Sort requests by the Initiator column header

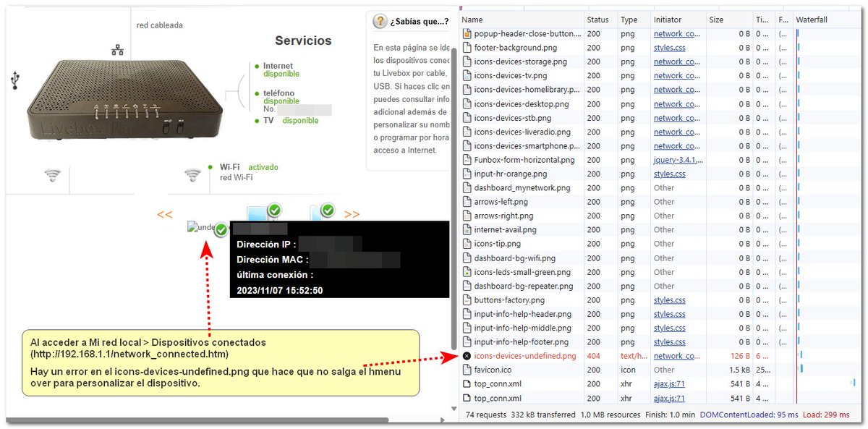click(x=678, y=20)
